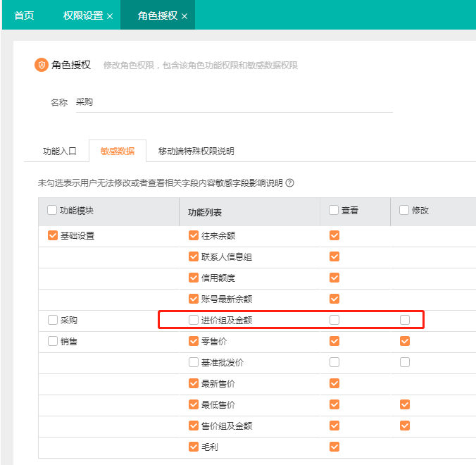Screen dimensions: 476x465
Task: Check the 基准批发价 checkbox
Action: pyautogui.click(x=194, y=363)
